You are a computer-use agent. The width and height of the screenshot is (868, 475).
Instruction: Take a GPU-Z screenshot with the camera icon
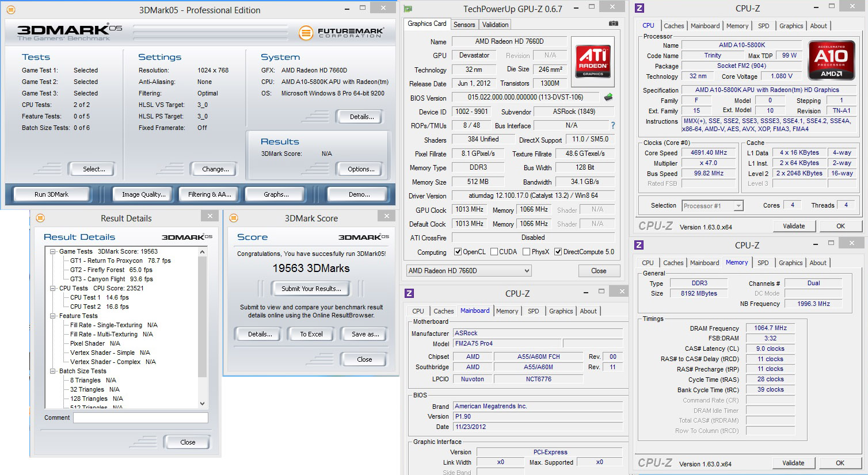pos(614,24)
